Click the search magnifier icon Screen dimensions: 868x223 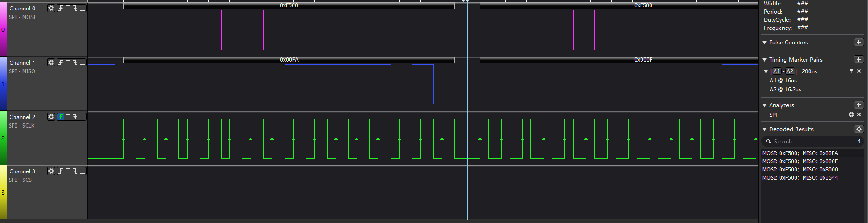point(768,141)
